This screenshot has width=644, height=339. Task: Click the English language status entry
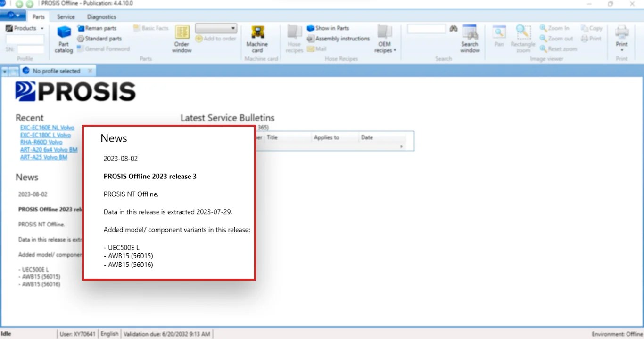coord(109,334)
